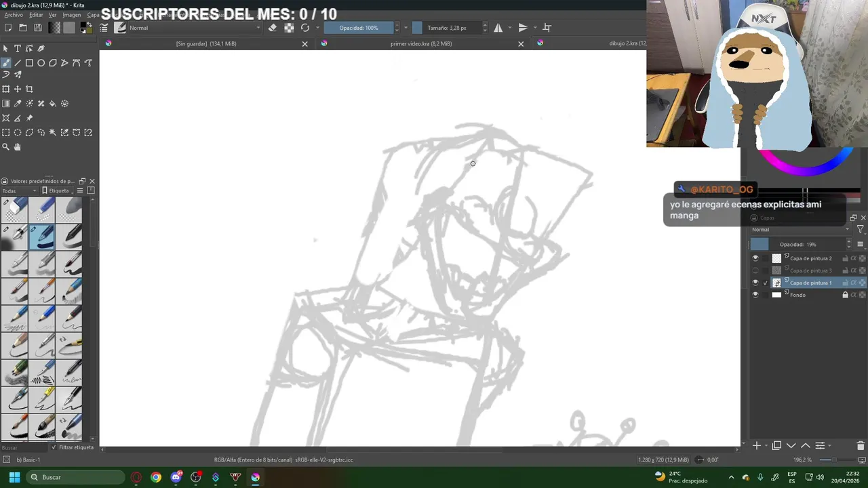
Task: Switch to [Sin guardar] document tab
Action: point(206,43)
